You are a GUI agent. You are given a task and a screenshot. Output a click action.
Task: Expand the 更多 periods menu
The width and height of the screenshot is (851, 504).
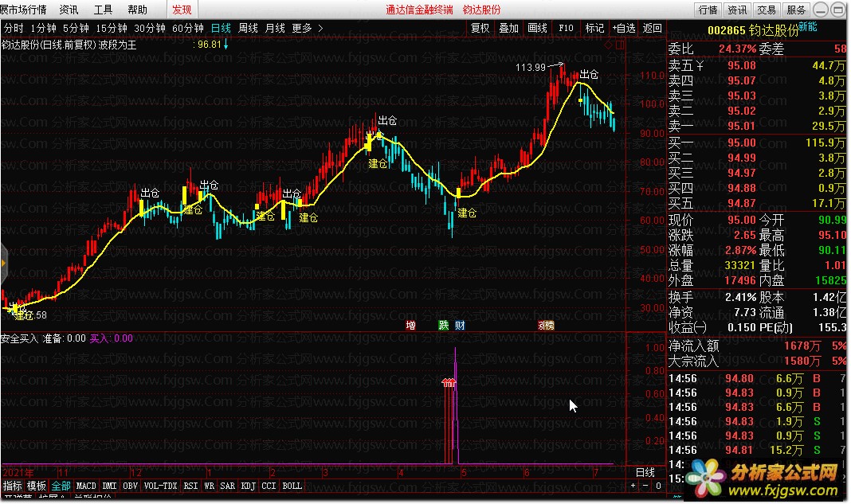tap(307, 28)
